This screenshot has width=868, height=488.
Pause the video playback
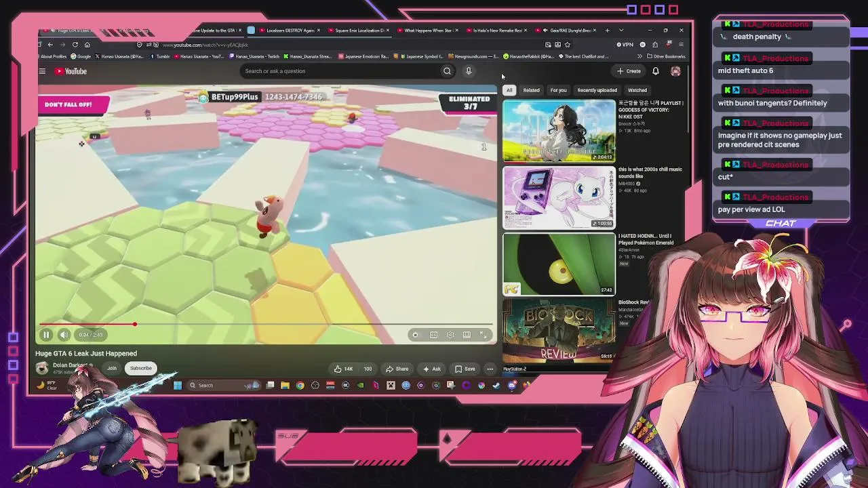[x=46, y=335]
